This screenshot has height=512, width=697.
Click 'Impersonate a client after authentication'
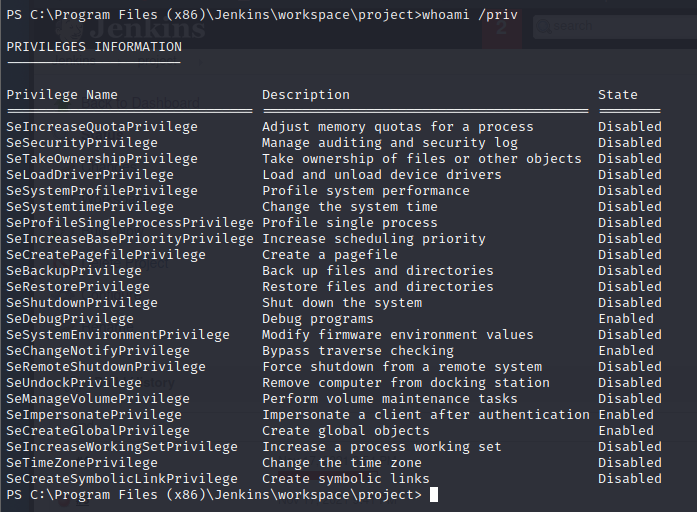(426, 415)
